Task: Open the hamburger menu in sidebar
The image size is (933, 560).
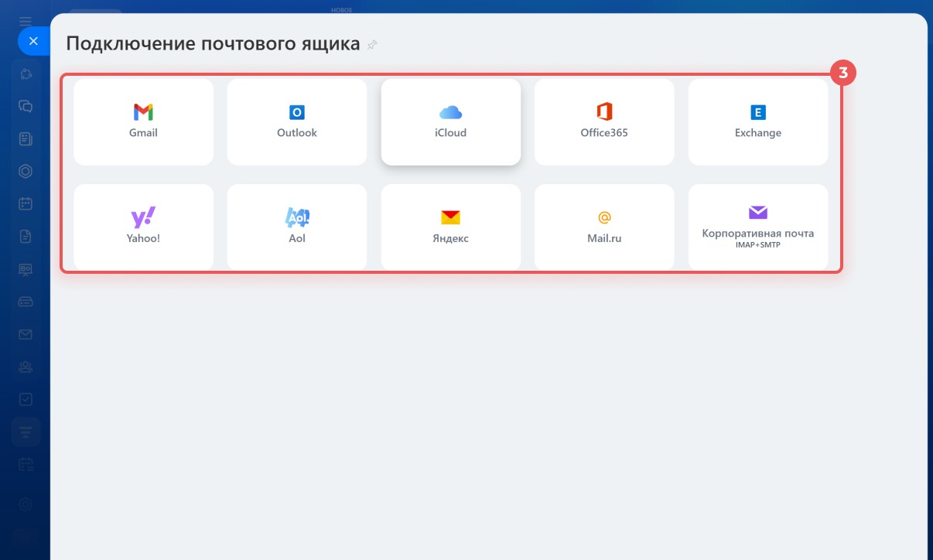Action: click(26, 20)
